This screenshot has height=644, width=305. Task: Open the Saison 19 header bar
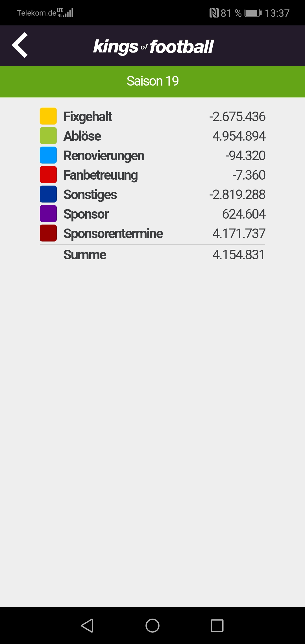152,82
